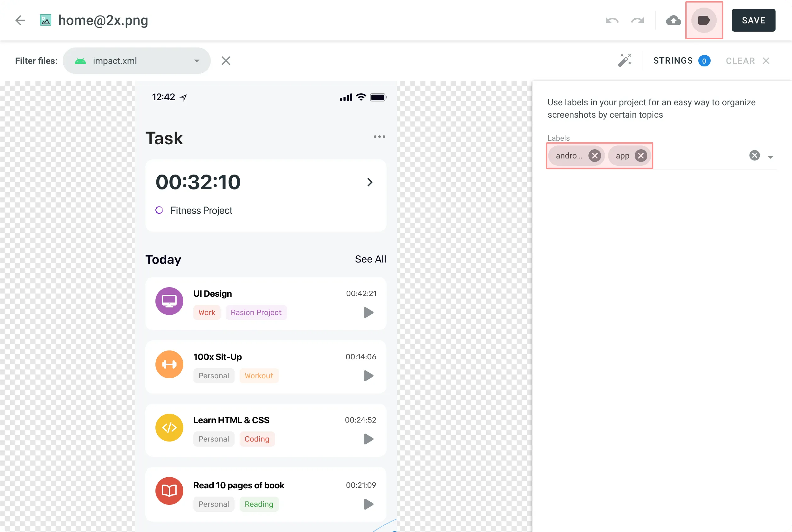Open the upload screenshot cloud icon
The width and height of the screenshot is (792, 532).
pyautogui.click(x=674, y=20)
